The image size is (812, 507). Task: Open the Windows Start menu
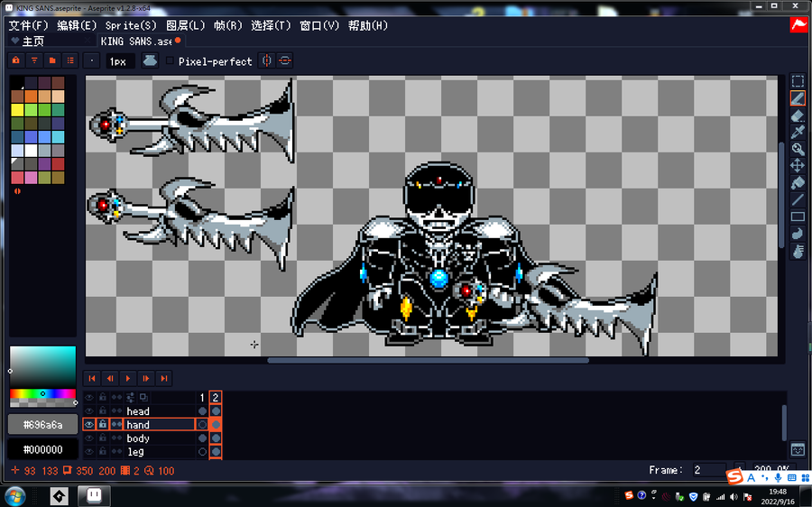15,495
